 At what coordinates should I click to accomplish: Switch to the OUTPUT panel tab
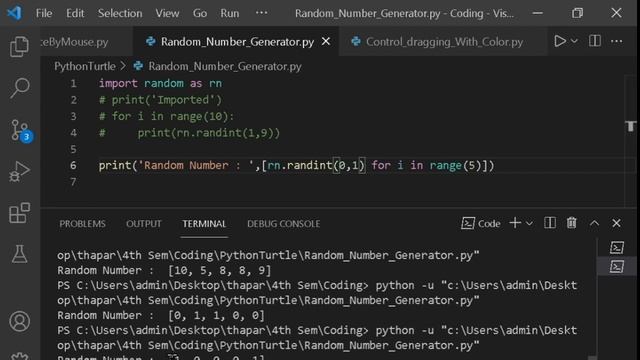tap(144, 224)
